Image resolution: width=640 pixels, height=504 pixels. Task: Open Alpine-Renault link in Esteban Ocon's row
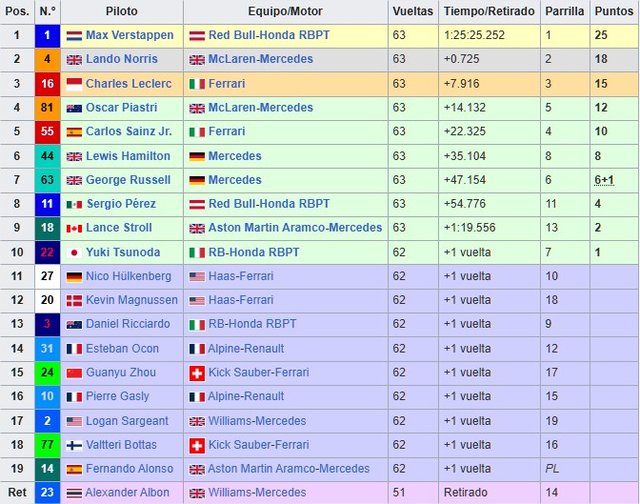tap(246, 349)
